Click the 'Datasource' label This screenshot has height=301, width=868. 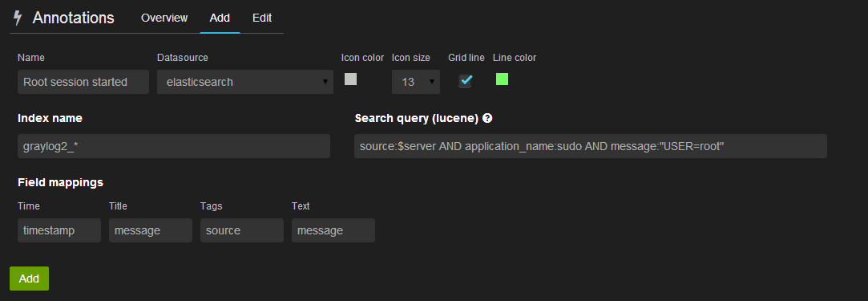(183, 58)
